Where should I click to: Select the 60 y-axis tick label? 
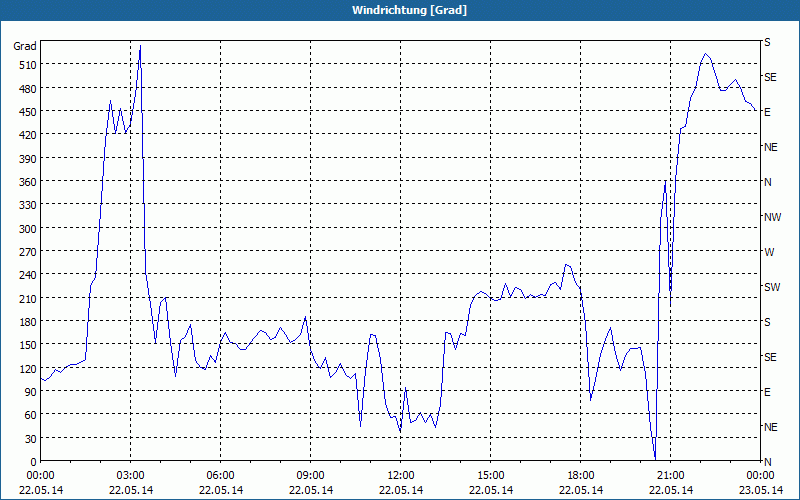[x=31, y=415]
